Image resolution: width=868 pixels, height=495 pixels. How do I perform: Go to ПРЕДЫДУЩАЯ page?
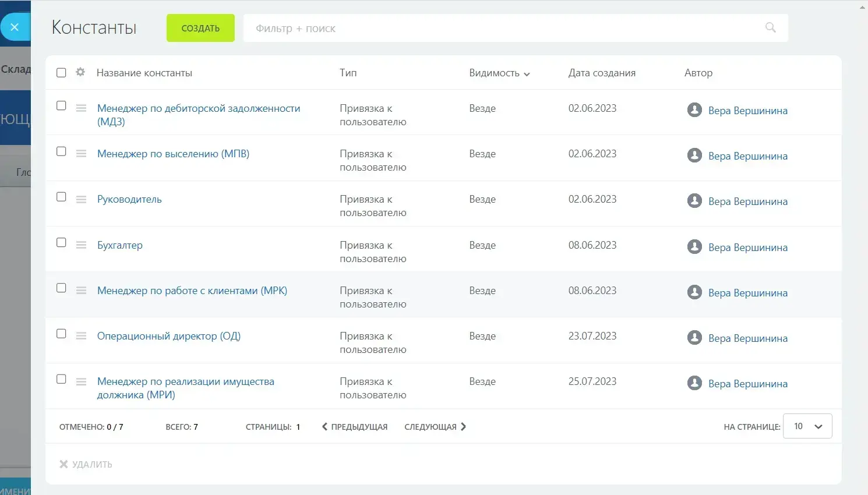tap(355, 427)
